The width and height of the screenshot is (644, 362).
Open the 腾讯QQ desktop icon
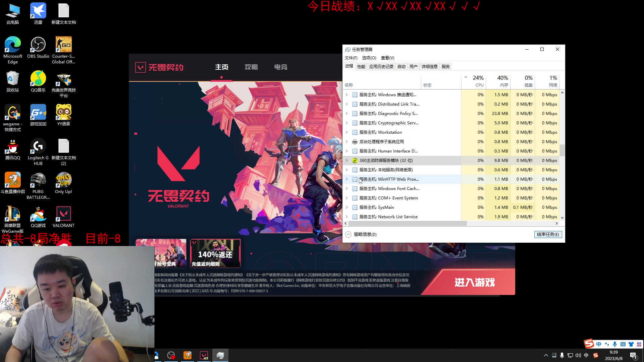click(13, 149)
